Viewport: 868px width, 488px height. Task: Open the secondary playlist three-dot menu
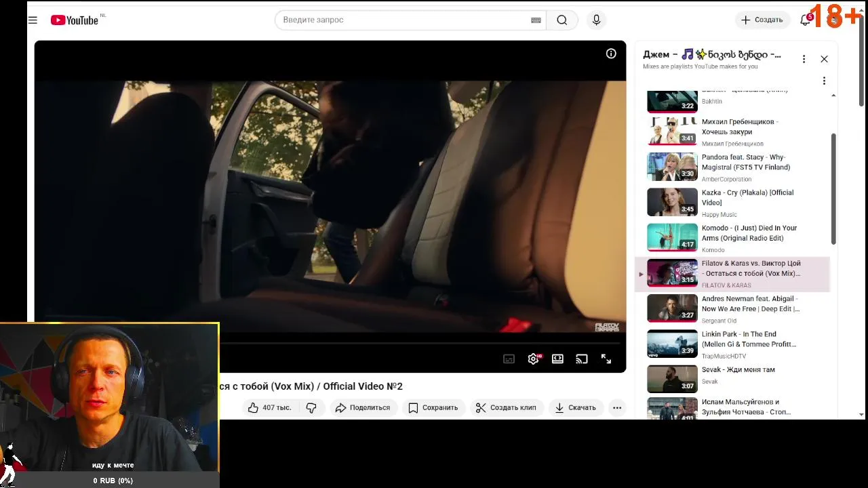point(824,81)
